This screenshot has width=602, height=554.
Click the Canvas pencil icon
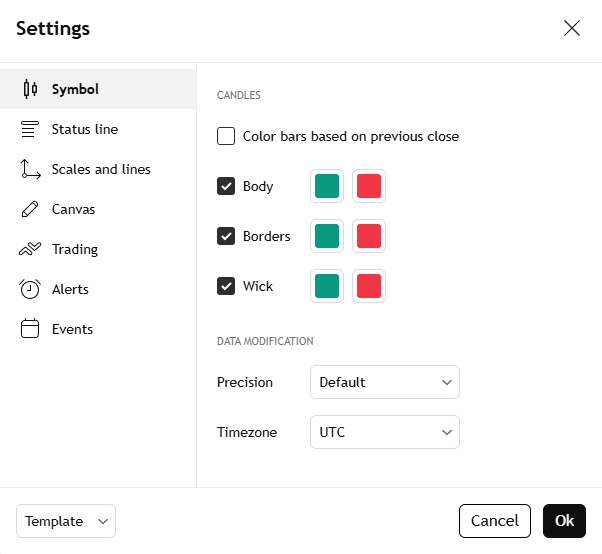pos(30,209)
